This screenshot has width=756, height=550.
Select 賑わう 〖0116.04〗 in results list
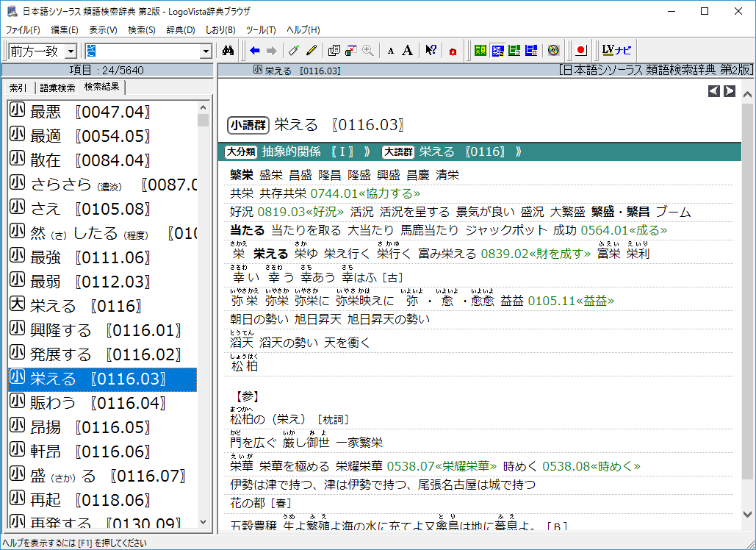[102, 403]
